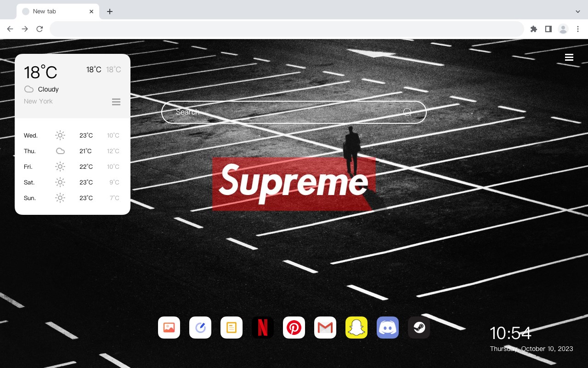Open the Gmail shortcut
588x368 pixels.
pos(325,328)
